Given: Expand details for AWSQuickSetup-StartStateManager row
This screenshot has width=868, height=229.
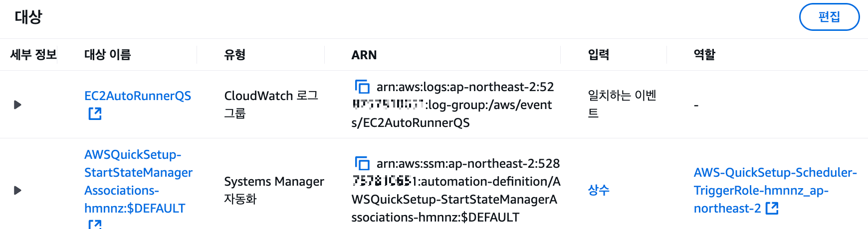Looking at the screenshot, I should coord(17,190).
